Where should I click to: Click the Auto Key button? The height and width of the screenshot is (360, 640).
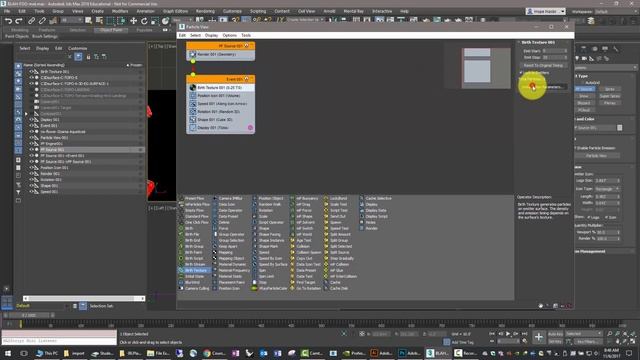pyautogui.click(x=555, y=334)
